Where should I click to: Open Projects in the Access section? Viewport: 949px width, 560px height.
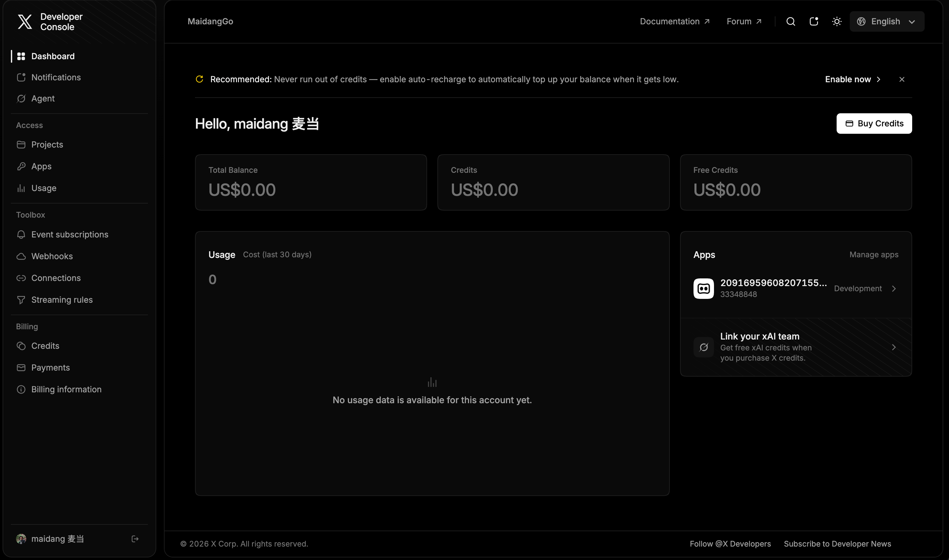point(79,145)
